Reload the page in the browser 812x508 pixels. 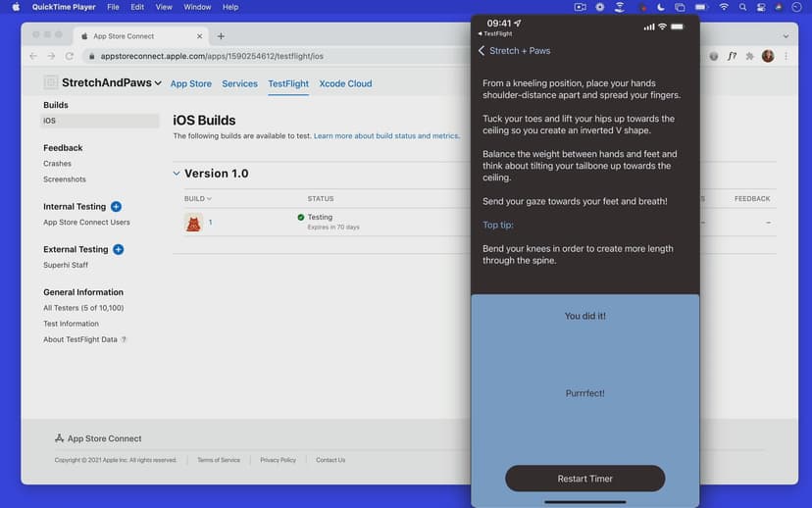[70, 56]
